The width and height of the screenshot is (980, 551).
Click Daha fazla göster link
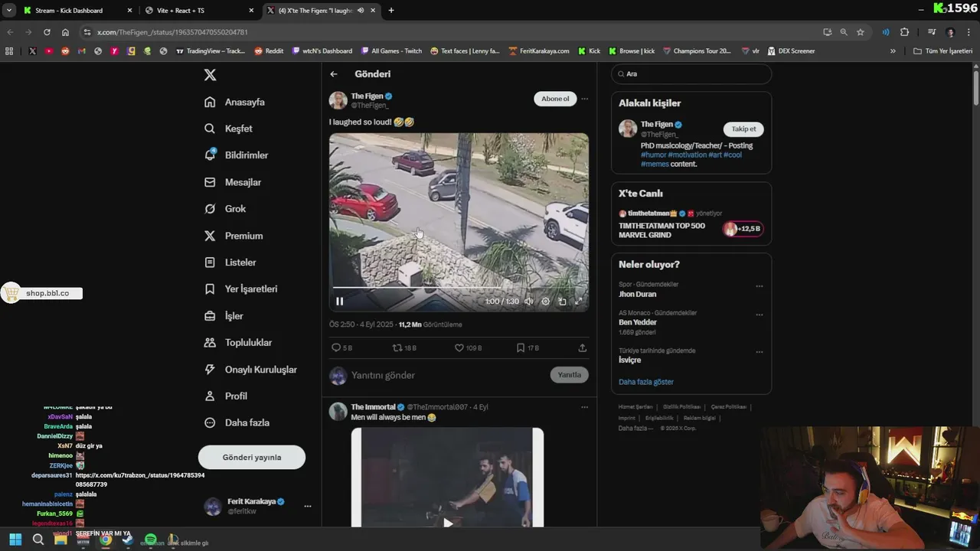(646, 382)
